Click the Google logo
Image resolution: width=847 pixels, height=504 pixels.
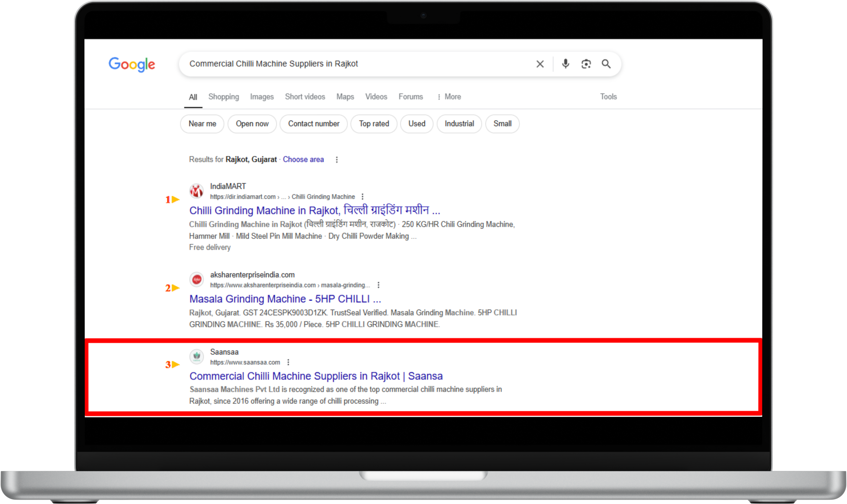click(x=132, y=64)
